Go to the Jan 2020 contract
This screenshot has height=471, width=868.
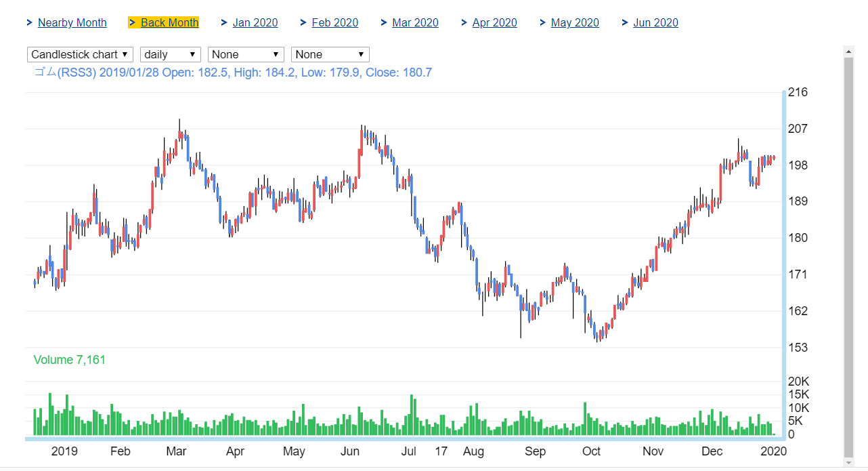click(x=255, y=22)
